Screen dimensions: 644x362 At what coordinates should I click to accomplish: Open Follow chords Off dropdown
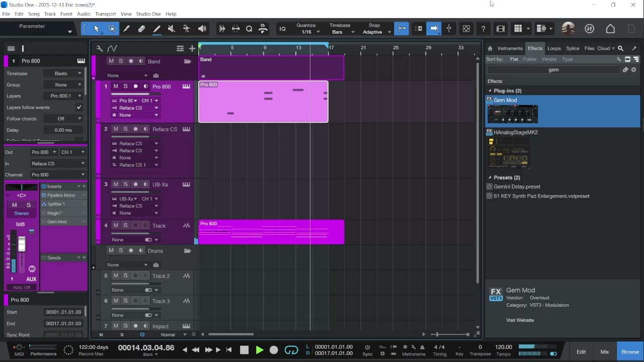click(64, 119)
